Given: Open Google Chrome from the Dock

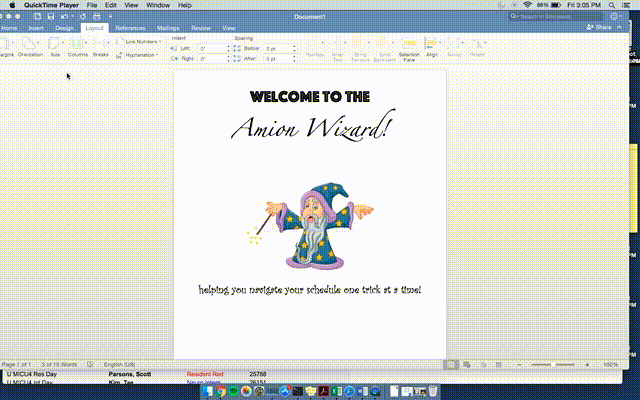Looking at the screenshot, I should click(221, 391).
